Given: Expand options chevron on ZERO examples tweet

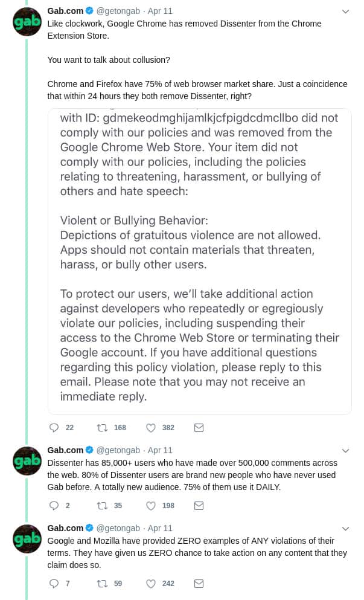Looking at the screenshot, I should pos(345,529).
